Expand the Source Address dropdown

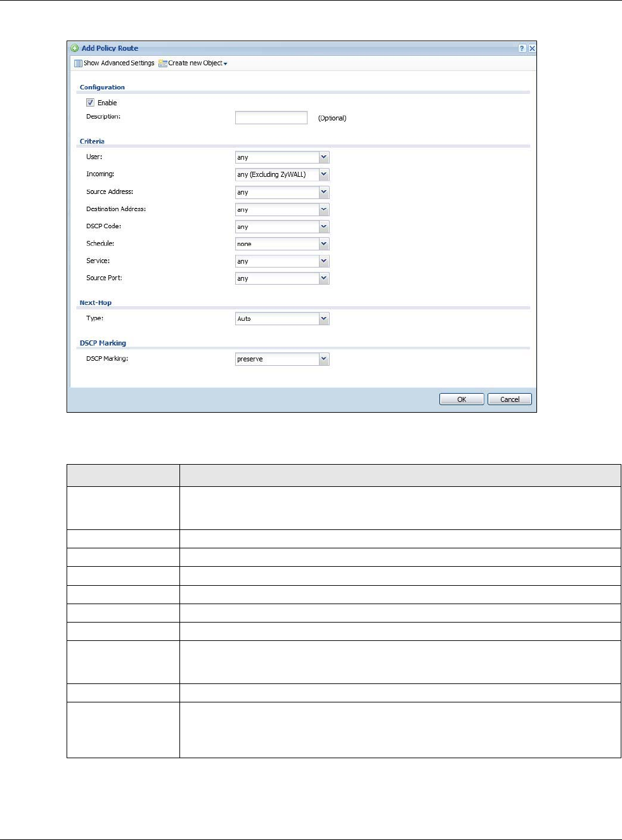(282, 192)
